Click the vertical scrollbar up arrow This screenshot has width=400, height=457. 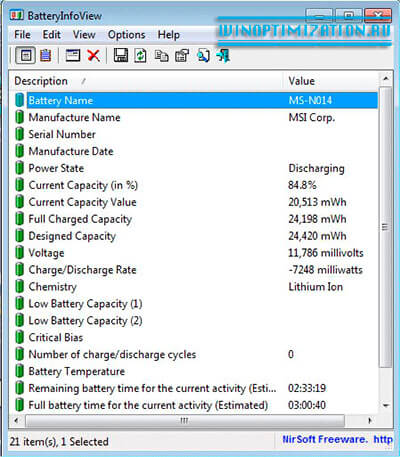(x=386, y=79)
